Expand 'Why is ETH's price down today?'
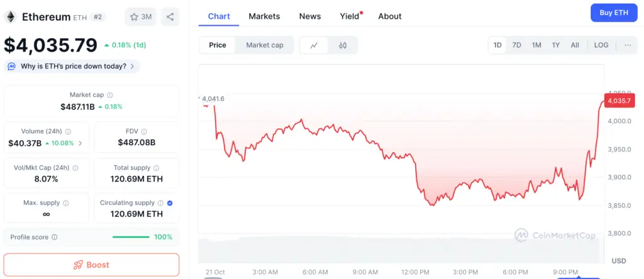Screen dimensions: 644x279 click(72, 66)
